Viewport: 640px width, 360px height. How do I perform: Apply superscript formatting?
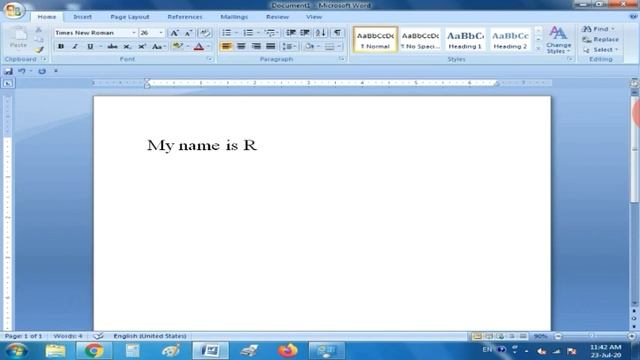[x=142, y=47]
